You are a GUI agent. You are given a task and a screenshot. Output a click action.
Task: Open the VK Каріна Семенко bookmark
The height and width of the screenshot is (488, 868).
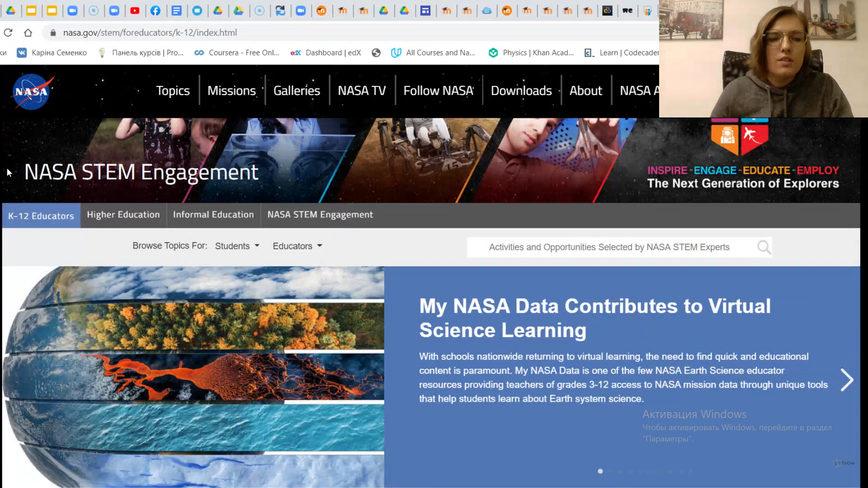52,52
